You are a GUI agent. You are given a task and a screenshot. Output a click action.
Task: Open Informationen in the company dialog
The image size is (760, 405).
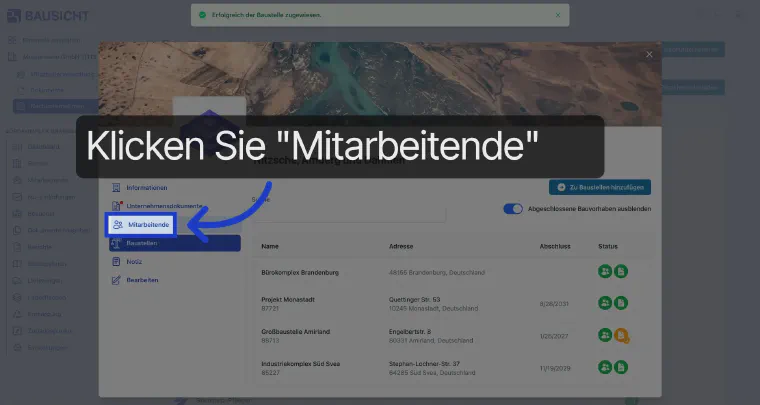pyautogui.click(x=146, y=187)
